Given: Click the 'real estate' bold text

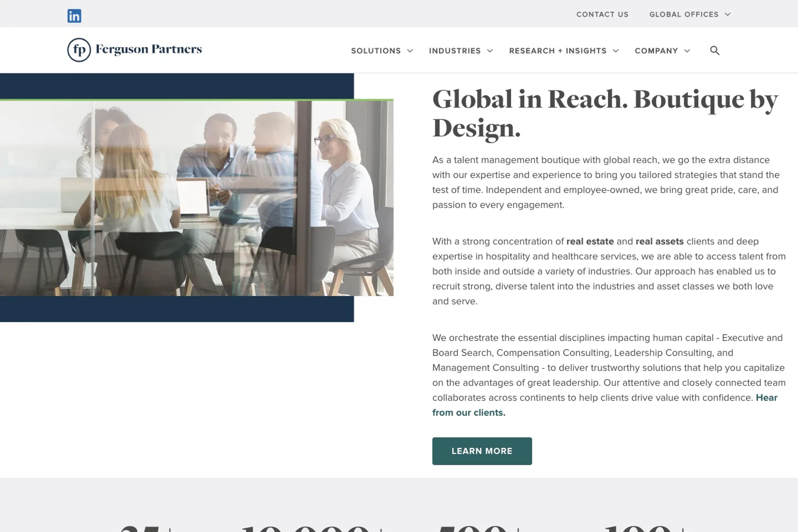Looking at the screenshot, I should click(x=590, y=241).
